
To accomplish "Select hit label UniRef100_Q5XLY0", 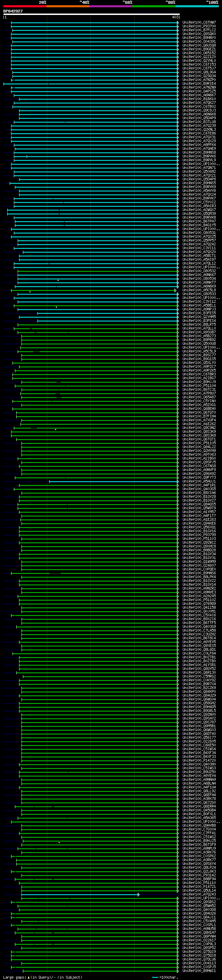I will (199, 363).
